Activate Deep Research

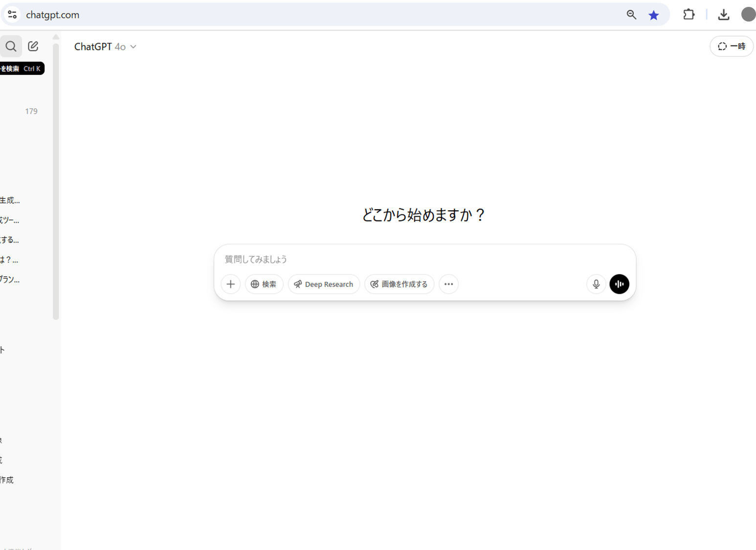(324, 284)
